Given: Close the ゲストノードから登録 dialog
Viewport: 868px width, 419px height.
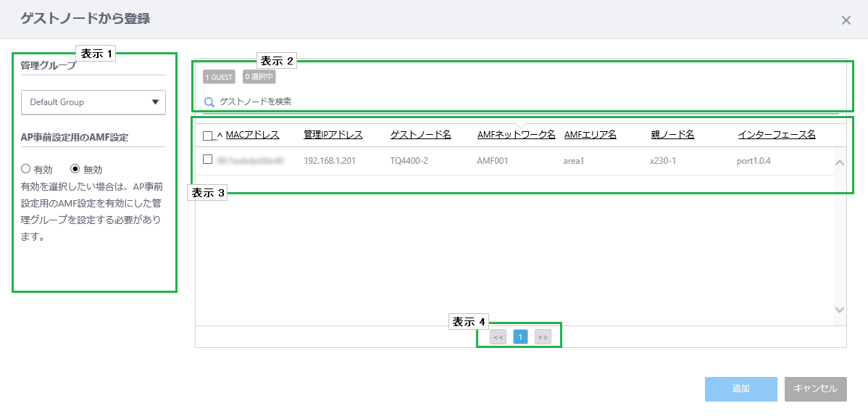Looking at the screenshot, I should coord(846,20).
